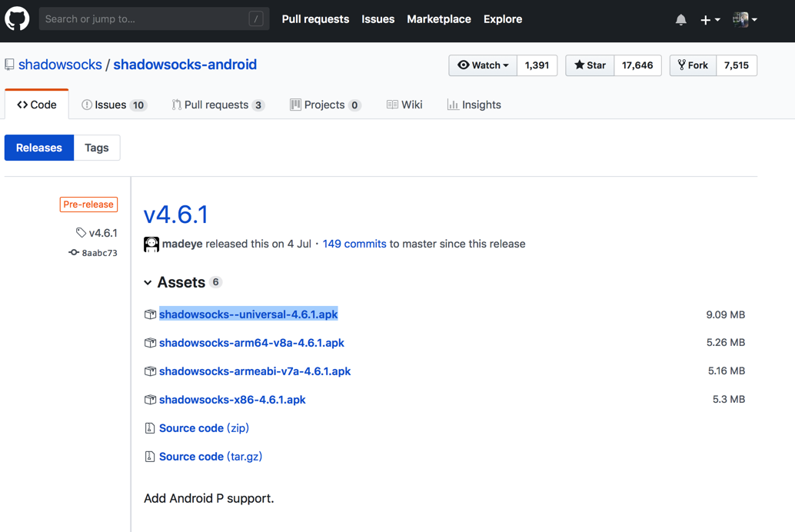Download shadowsocks-arm64-v8a-4.6.1.apk
795x532 pixels.
(251, 343)
